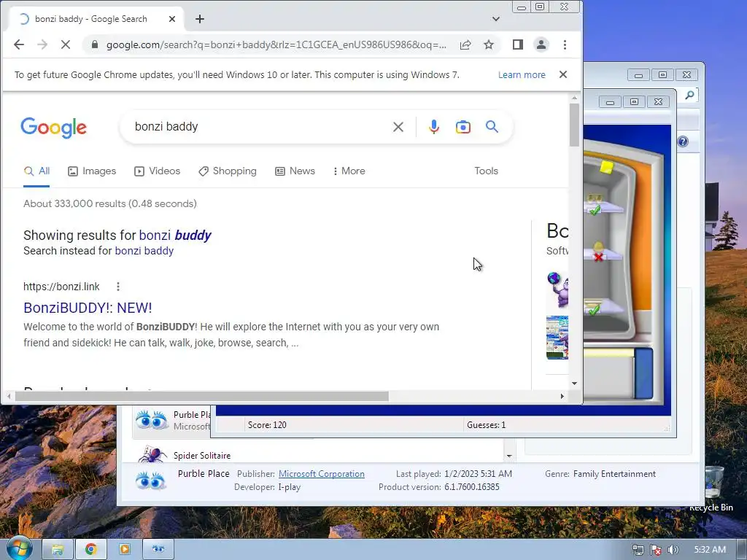Open the Chrome profile avatar menu

point(541,44)
